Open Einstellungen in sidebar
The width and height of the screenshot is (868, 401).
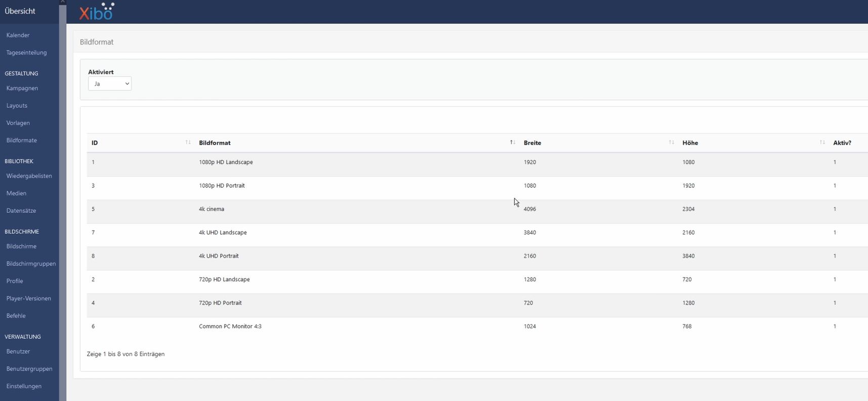click(x=24, y=386)
